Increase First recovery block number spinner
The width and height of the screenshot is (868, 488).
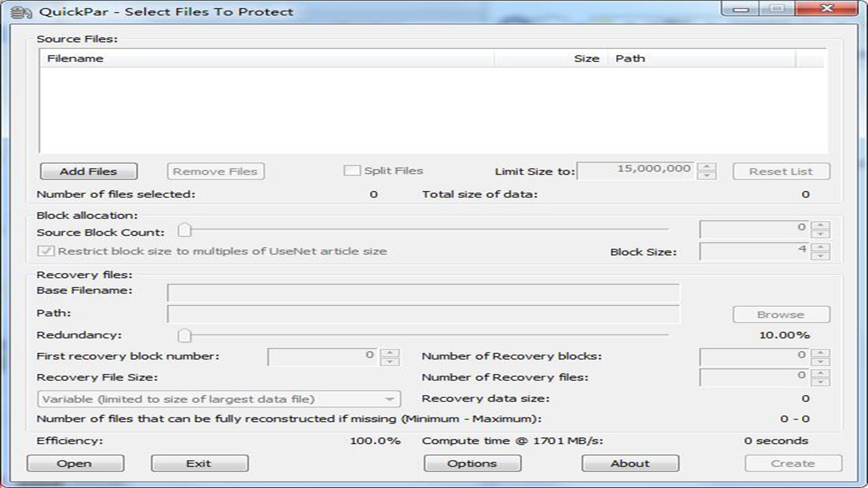pos(390,352)
